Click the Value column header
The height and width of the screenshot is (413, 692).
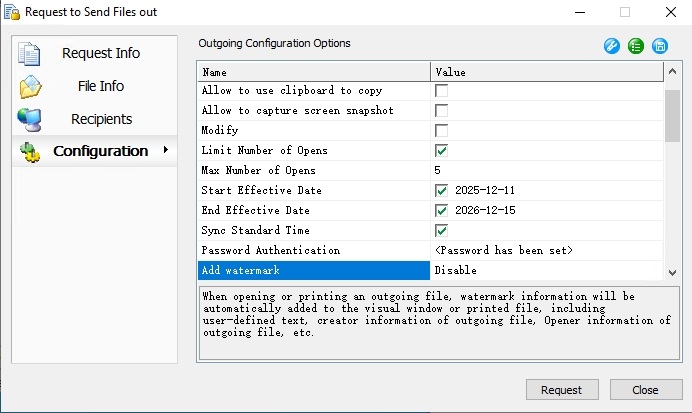tap(547, 72)
